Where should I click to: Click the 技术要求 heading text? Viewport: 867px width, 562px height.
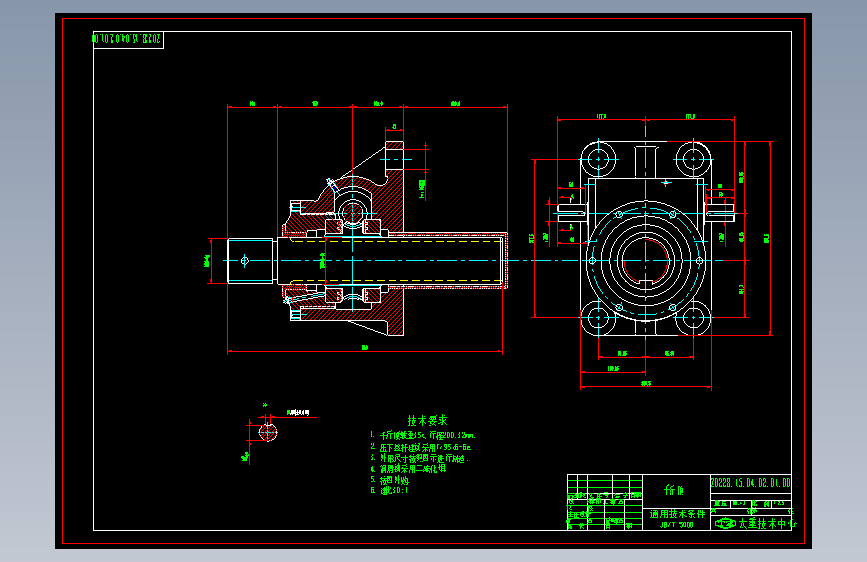[427, 420]
